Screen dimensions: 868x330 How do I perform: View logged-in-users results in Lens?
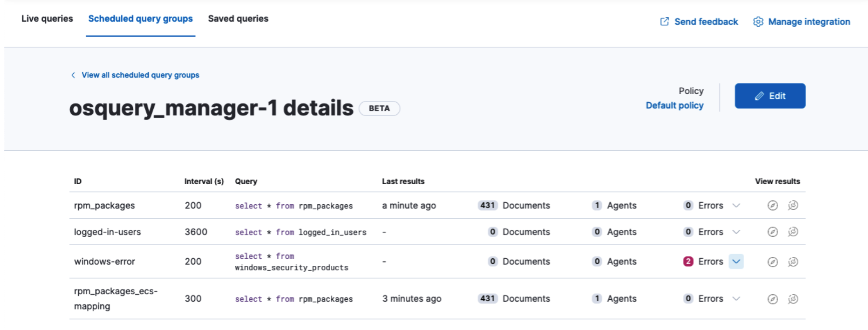pos(793,232)
